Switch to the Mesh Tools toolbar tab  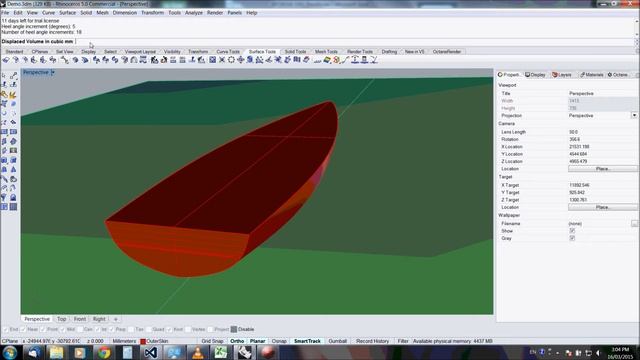pos(326,51)
